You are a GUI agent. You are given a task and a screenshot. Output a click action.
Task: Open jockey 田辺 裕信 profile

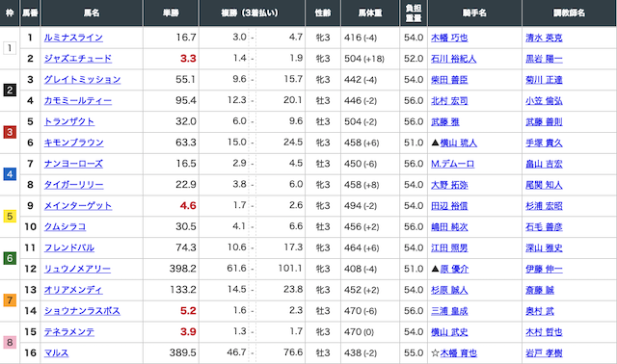tap(449, 206)
